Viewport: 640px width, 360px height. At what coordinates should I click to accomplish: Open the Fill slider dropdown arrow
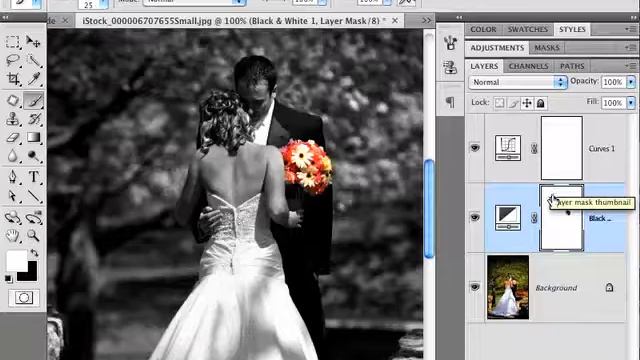coord(631,102)
